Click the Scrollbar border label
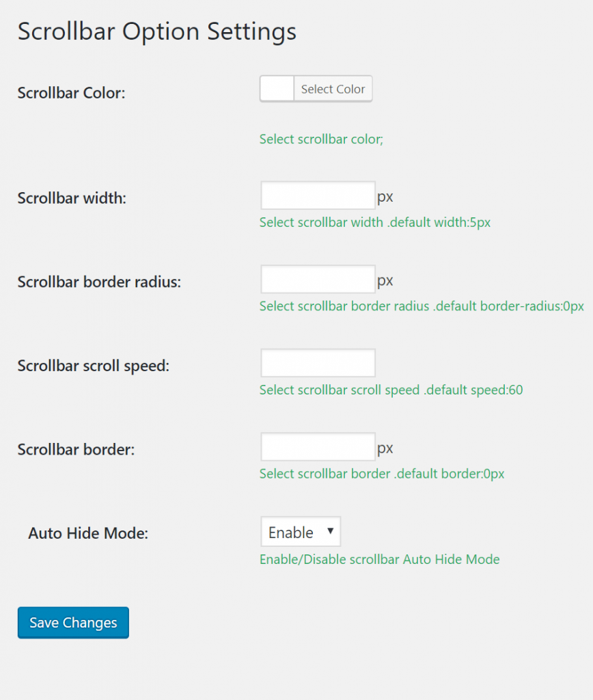 coord(76,450)
